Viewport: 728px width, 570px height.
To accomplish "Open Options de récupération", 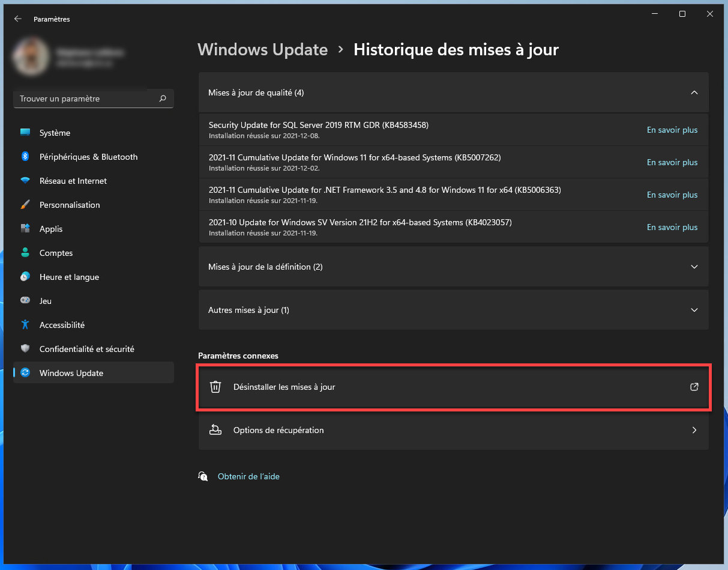I will pos(454,430).
